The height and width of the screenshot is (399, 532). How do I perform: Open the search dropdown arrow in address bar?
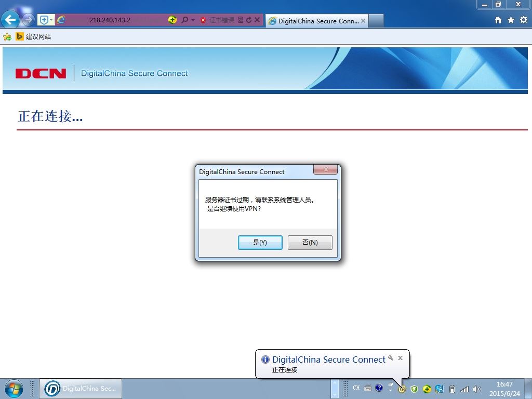(x=193, y=20)
